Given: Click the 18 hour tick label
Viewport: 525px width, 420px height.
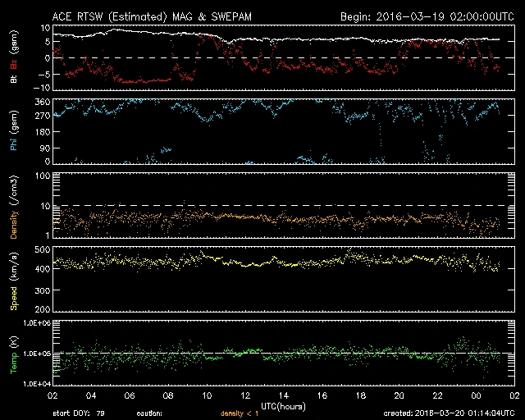Looking at the screenshot, I should (361, 396).
